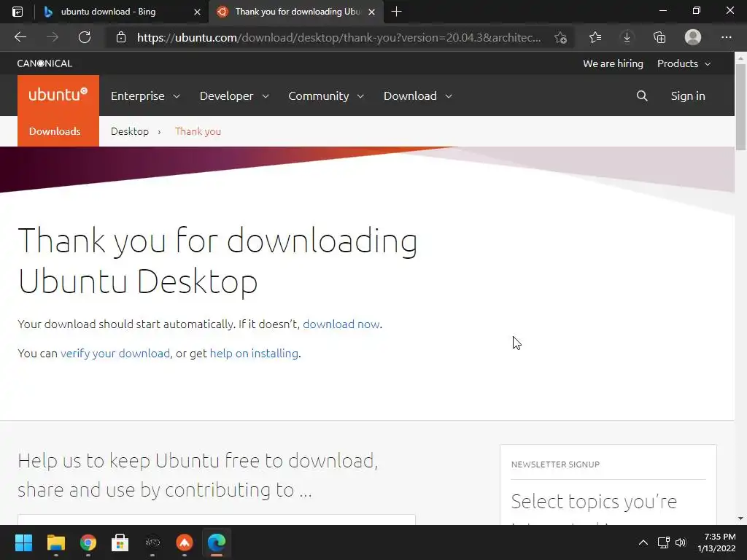Click the We are hiring link
This screenshot has width=747, height=560.
coord(613,63)
